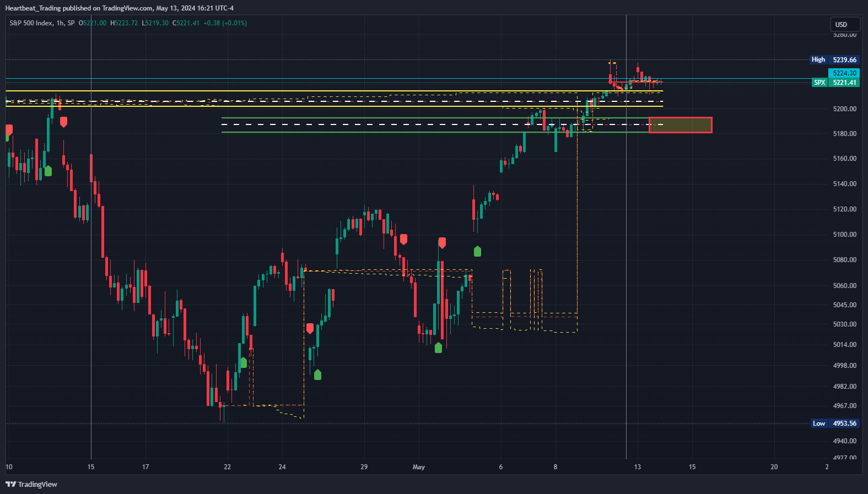Click the 4982.00 price axis label
This screenshot has height=494, width=868.
click(845, 387)
